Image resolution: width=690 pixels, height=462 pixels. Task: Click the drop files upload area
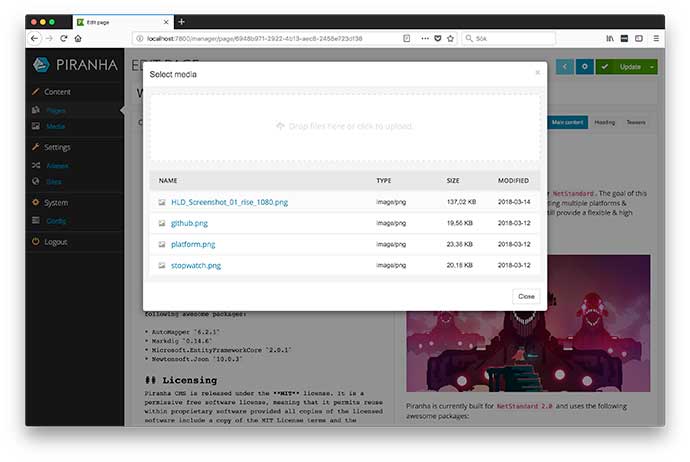(344, 126)
